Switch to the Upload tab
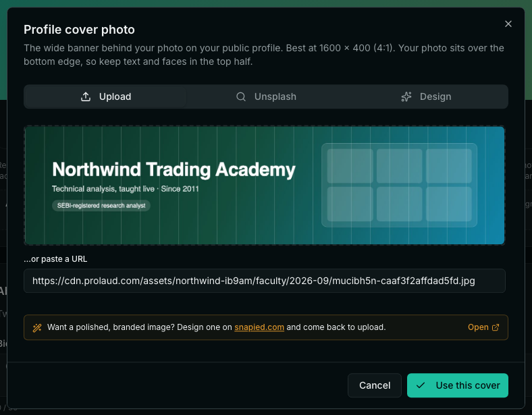 105,96
